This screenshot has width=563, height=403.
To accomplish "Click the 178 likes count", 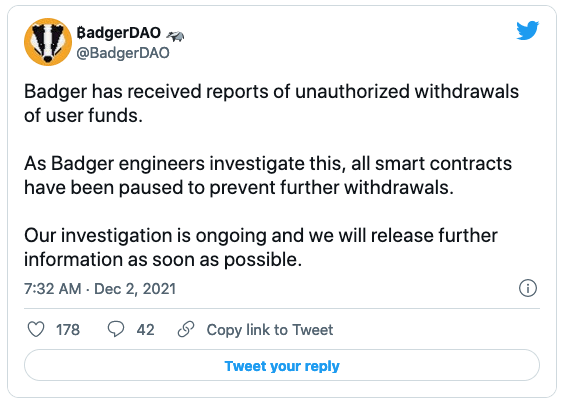I will [x=68, y=330].
